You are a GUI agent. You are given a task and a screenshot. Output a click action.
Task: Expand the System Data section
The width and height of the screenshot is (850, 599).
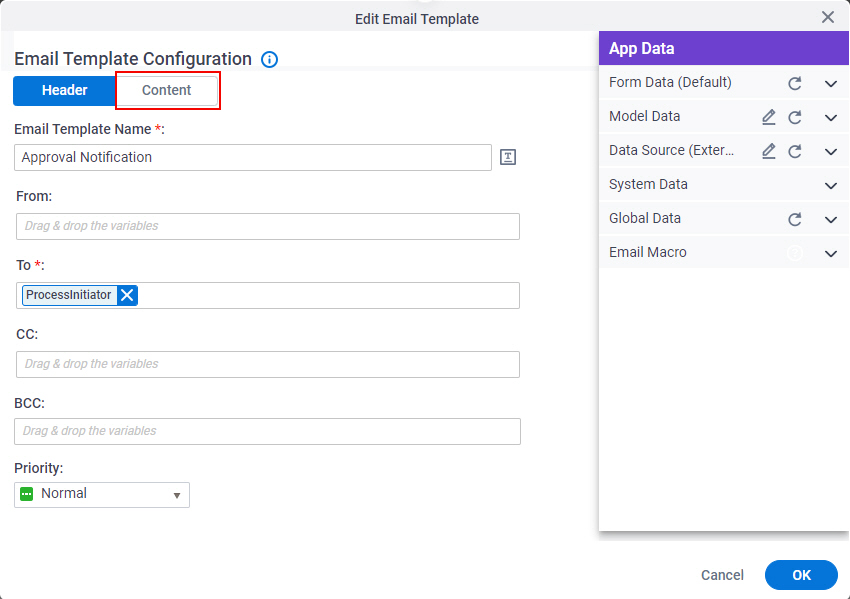(830, 186)
